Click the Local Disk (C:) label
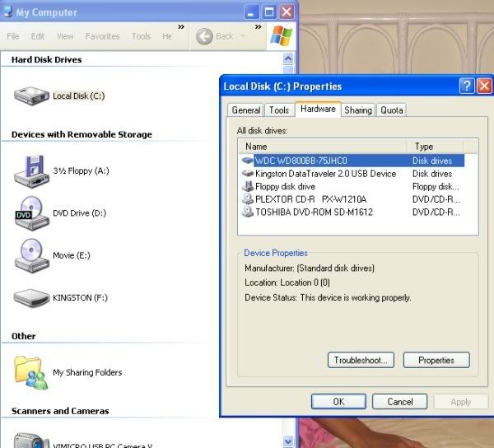This screenshot has width=494, height=448. coord(79,96)
